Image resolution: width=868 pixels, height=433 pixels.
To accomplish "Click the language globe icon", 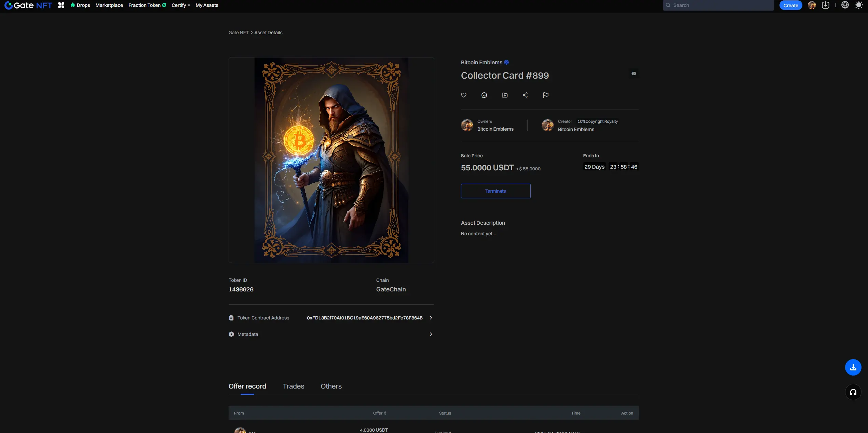I will pyautogui.click(x=845, y=5).
